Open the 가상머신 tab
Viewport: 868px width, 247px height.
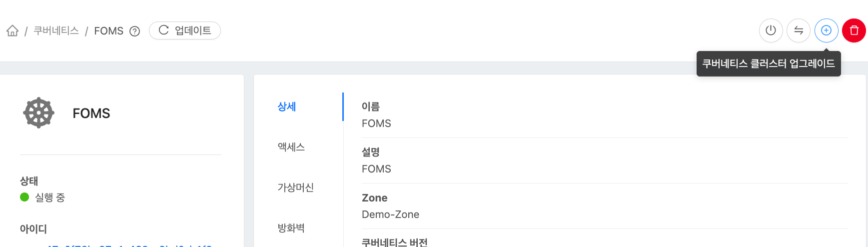(x=296, y=187)
